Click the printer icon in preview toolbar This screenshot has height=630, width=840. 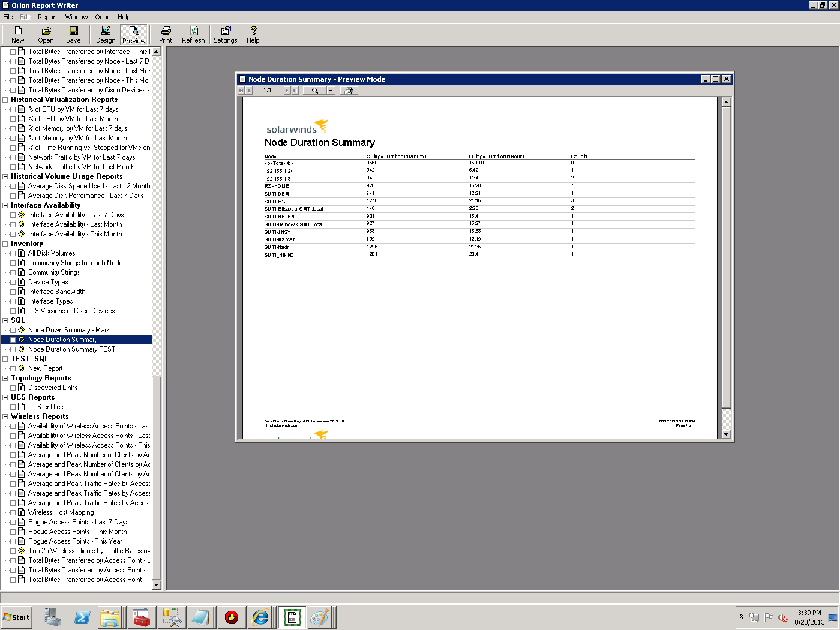pyautogui.click(x=349, y=91)
